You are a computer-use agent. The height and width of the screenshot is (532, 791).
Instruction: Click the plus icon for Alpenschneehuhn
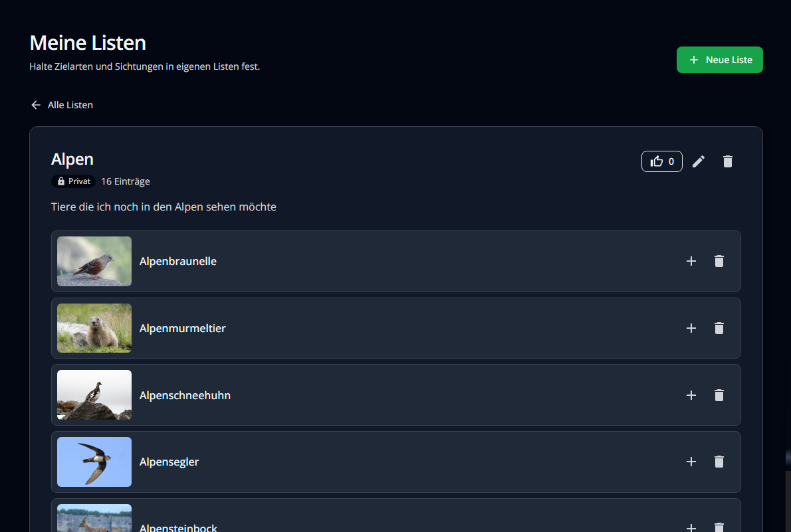click(x=691, y=395)
